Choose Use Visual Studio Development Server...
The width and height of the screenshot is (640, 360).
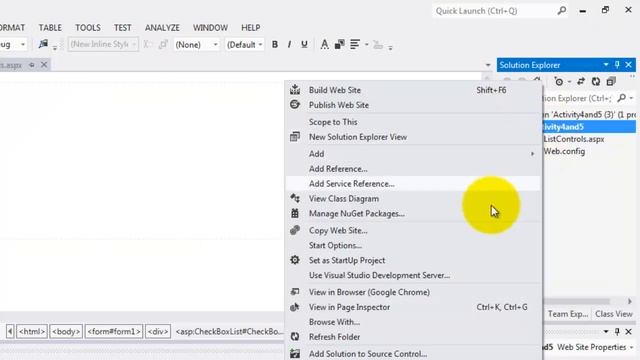coord(413,276)
